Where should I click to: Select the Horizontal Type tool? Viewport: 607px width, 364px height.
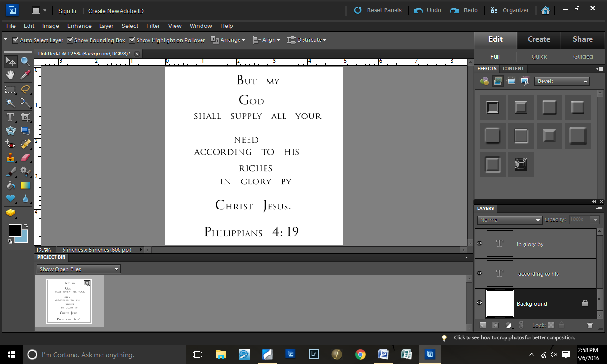pyautogui.click(x=10, y=117)
